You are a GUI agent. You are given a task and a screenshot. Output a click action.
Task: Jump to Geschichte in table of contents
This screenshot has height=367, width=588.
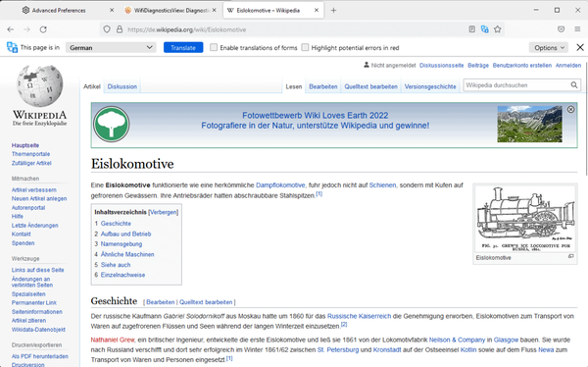tap(116, 224)
